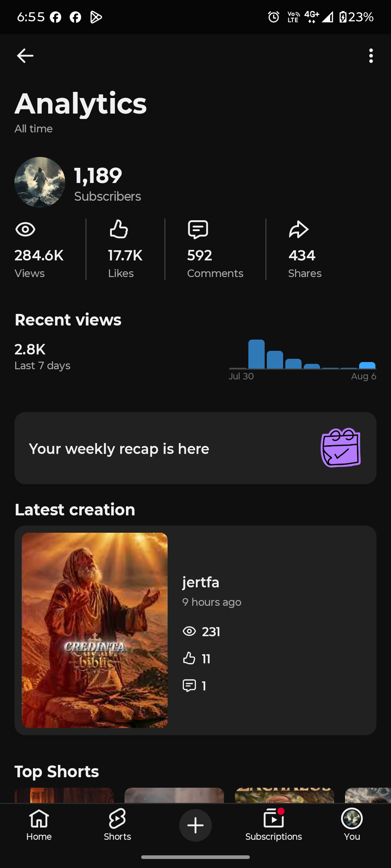The width and height of the screenshot is (391, 868).
Task: Switch to the Shorts tab
Action: pos(117,825)
